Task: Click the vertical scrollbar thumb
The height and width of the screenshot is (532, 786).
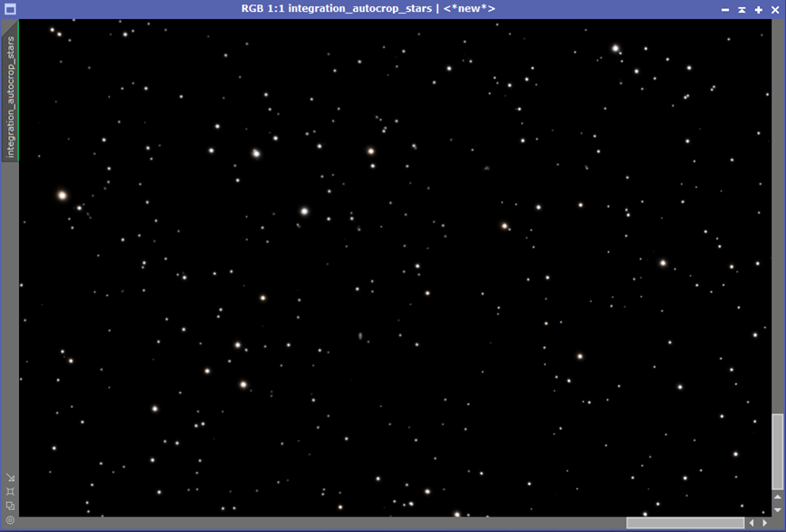Action: 778,451
